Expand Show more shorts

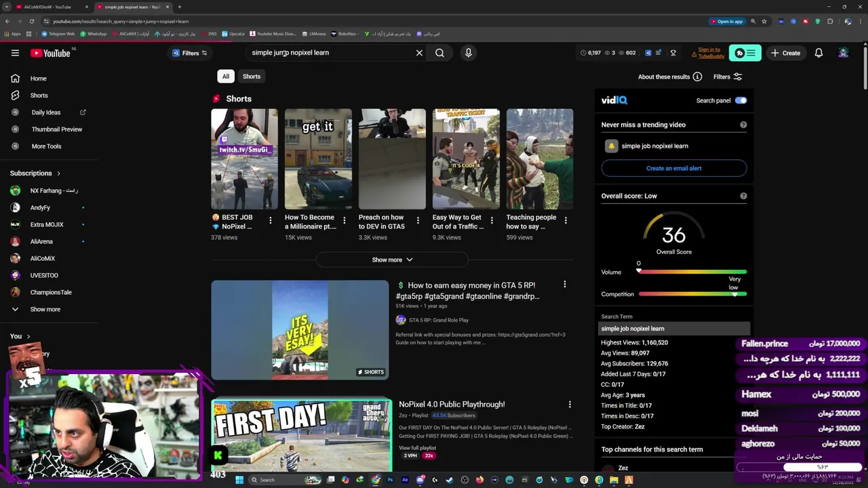pyautogui.click(x=392, y=260)
